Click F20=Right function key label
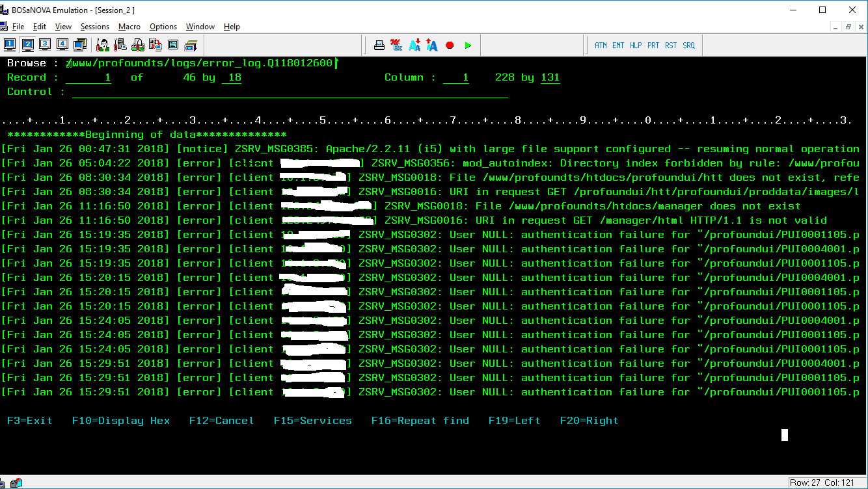Screen dimensions: 868x489 coord(590,421)
